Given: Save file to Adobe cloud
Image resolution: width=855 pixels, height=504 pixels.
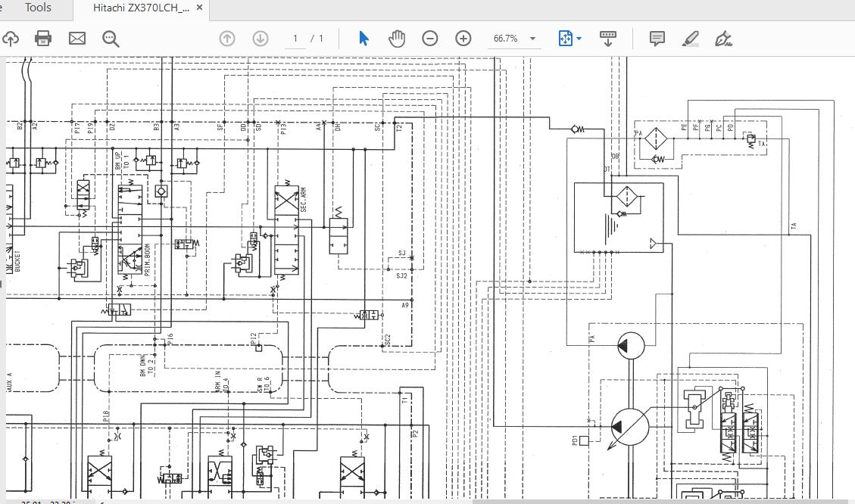Looking at the screenshot, I should tap(11, 38).
